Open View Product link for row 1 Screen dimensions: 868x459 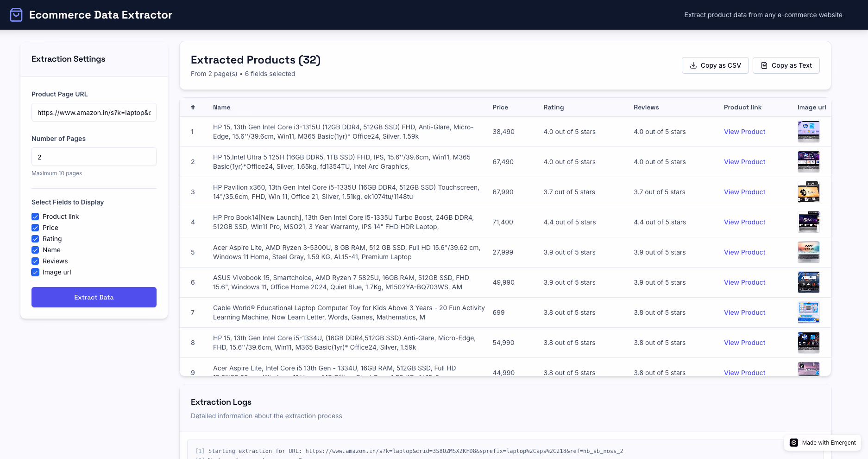click(x=744, y=132)
